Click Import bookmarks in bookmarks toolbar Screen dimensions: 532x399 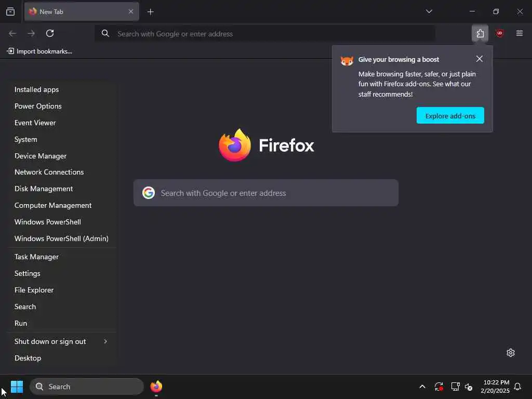[39, 51]
